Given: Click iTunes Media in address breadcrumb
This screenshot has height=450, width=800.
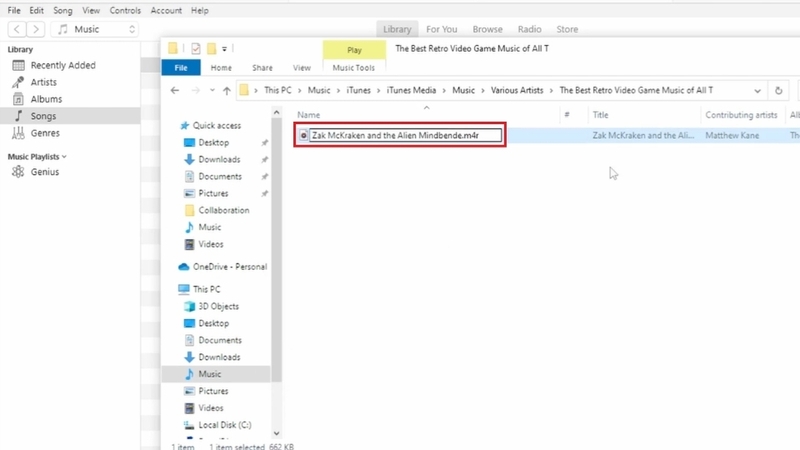Looking at the screenshot, I should [411, 90].
